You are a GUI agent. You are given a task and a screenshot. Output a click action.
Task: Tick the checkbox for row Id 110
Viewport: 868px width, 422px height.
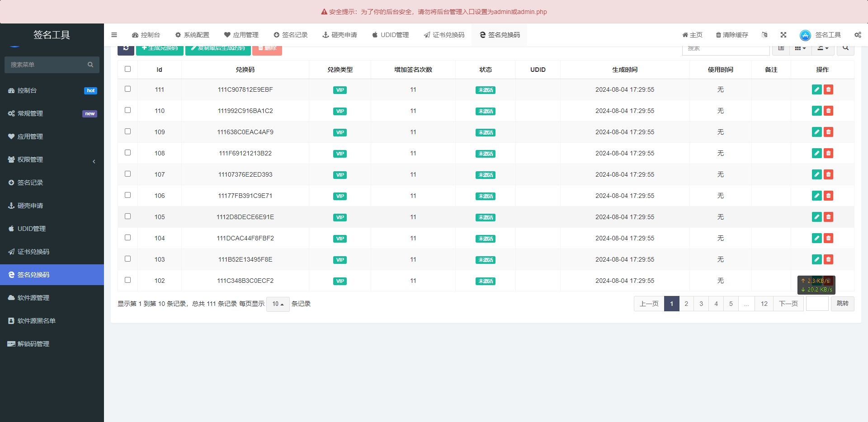pos(127,110)
